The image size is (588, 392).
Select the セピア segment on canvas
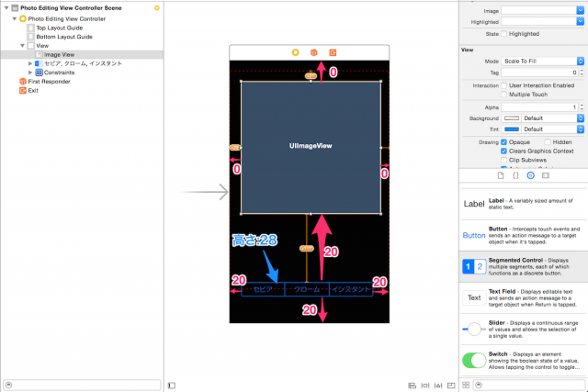263,289
